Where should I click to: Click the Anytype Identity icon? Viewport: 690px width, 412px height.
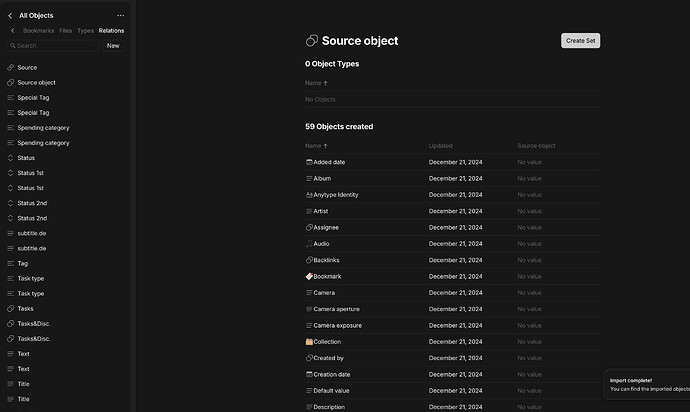309,195
